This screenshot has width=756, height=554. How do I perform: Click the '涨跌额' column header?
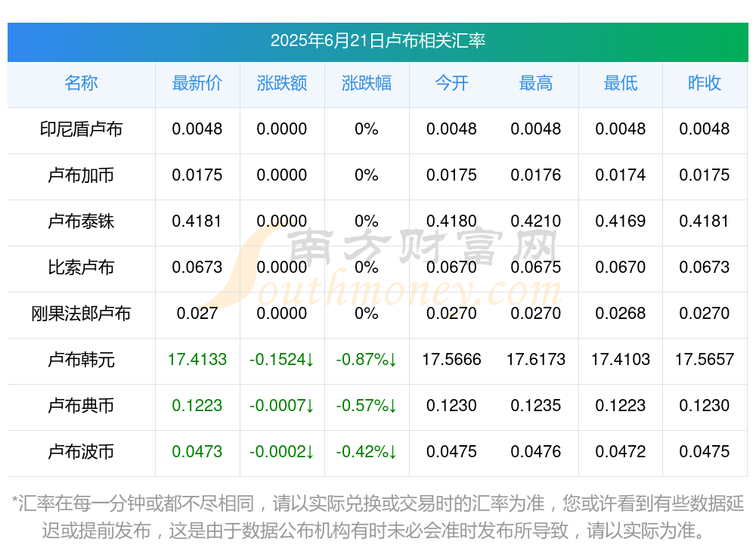click(282, 83)
